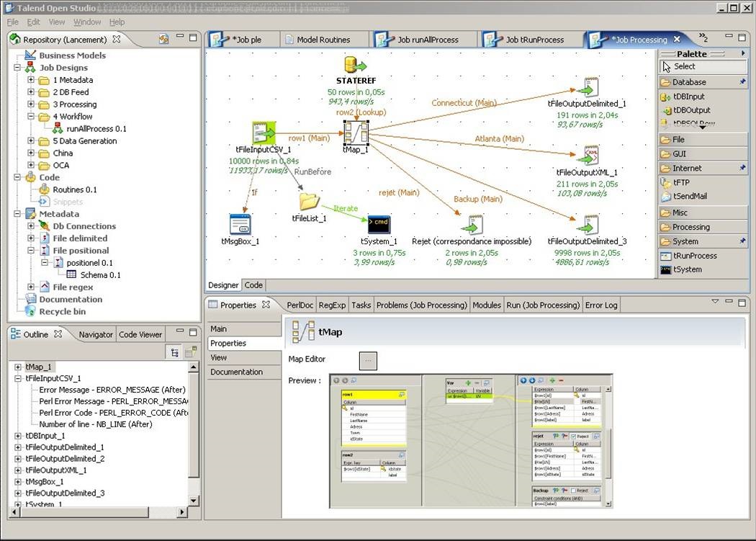Click the tMap_1 component on canvas

tap(355, 133)
